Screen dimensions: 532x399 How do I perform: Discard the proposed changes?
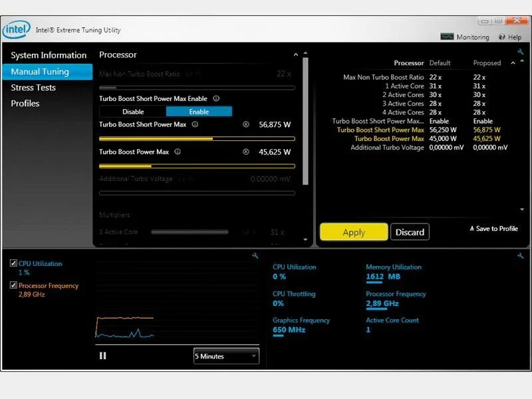click(410, 232)
